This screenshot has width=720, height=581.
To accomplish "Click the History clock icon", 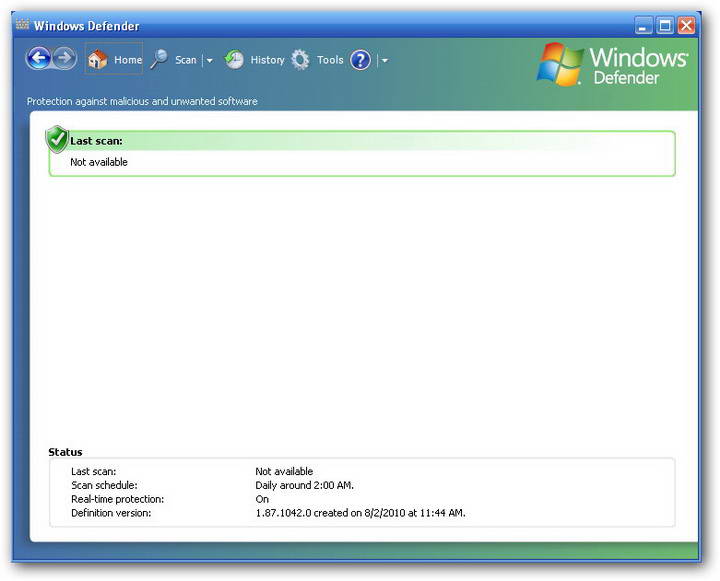I will point(234,60).
